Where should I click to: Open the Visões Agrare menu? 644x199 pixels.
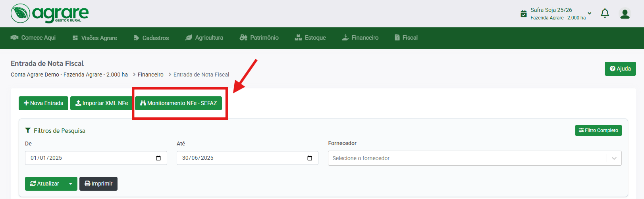click(x=95, y=38)
